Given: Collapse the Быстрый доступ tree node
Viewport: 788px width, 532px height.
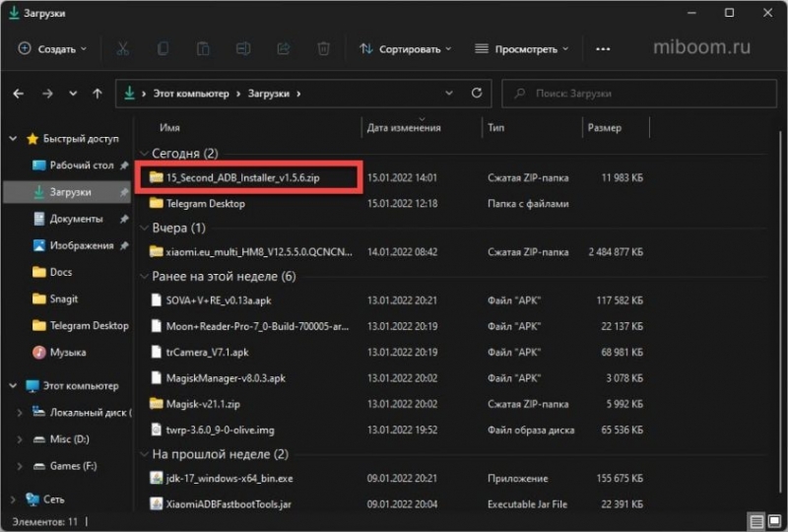Looking at the screenshot, I should click(13, 139).
